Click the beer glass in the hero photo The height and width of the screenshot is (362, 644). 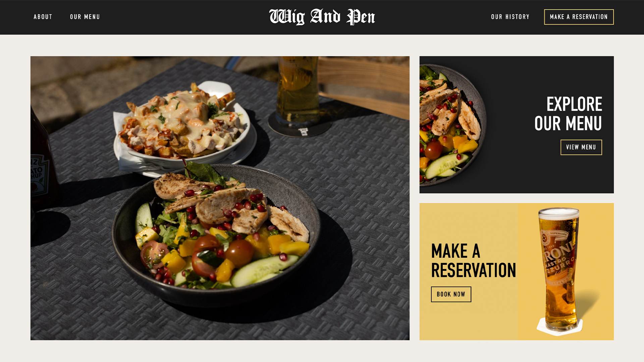(298, 89)
